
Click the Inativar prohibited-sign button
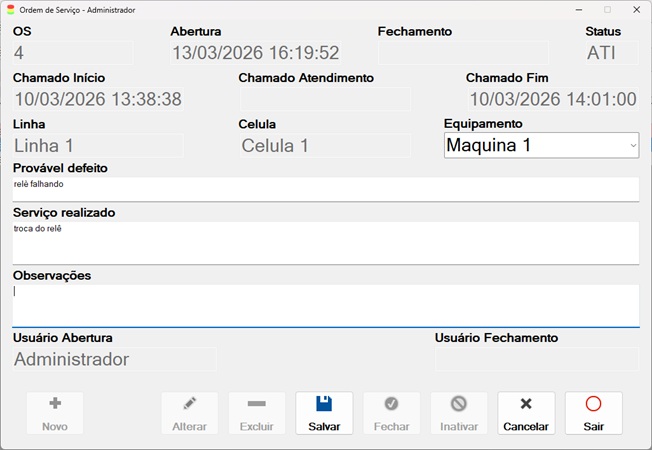(459, 413)
